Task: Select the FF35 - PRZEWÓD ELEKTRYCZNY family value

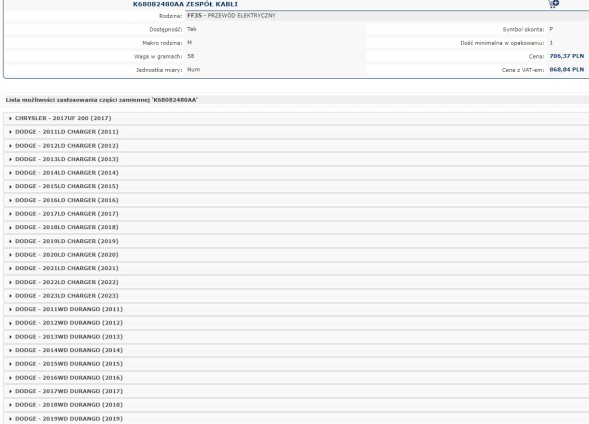Action: click(231, 16)
